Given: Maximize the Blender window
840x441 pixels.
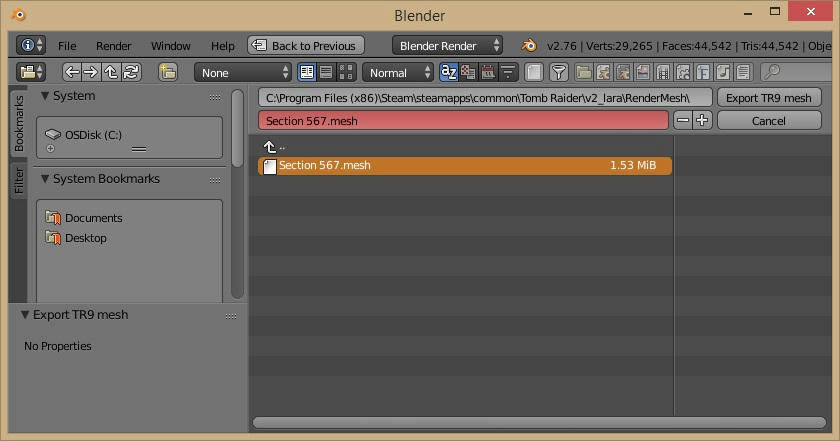Looking at the screenshot, I should click(x=775, y=11).
